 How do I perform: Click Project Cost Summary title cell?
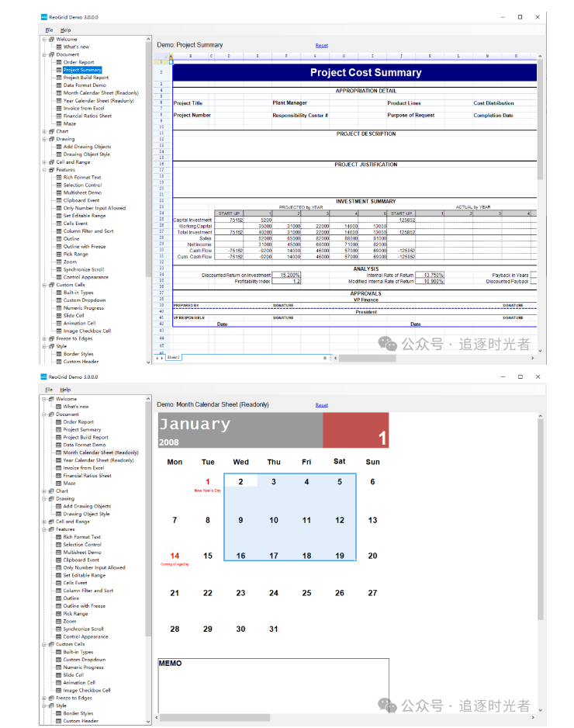pyautogui.click(x=355, y=72)
